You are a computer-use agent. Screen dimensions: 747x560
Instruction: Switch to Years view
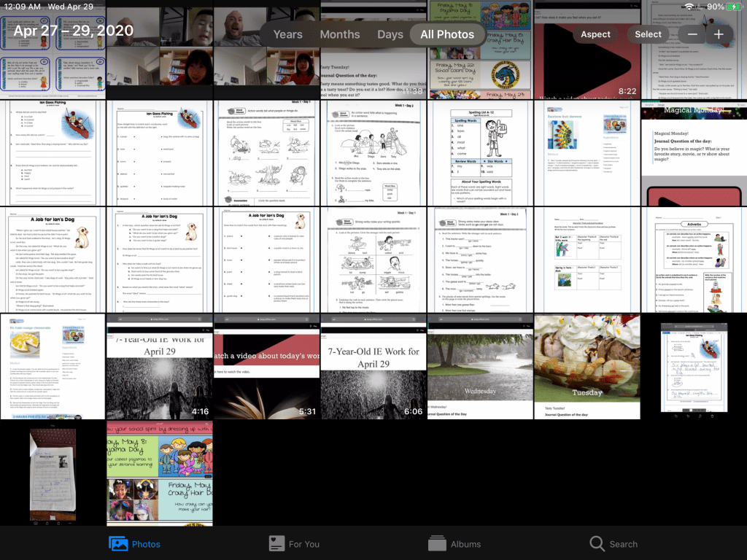287,34
